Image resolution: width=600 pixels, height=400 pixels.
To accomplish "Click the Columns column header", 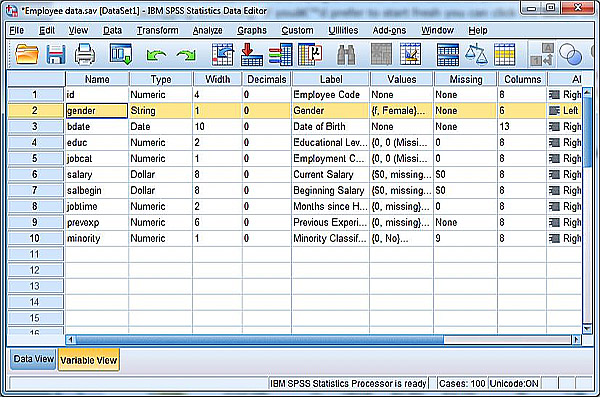I will [522, 79].
